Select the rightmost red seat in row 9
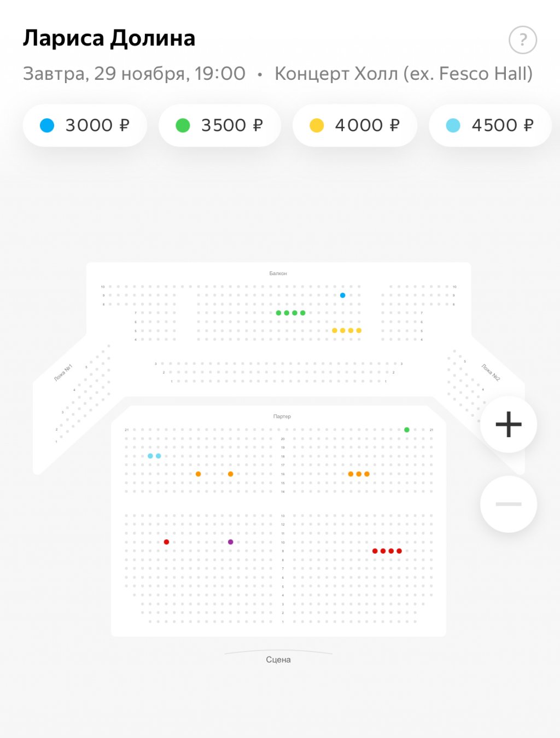Image resolution: width=560 pixels, height=738 pixels. [x=399, y=551]
